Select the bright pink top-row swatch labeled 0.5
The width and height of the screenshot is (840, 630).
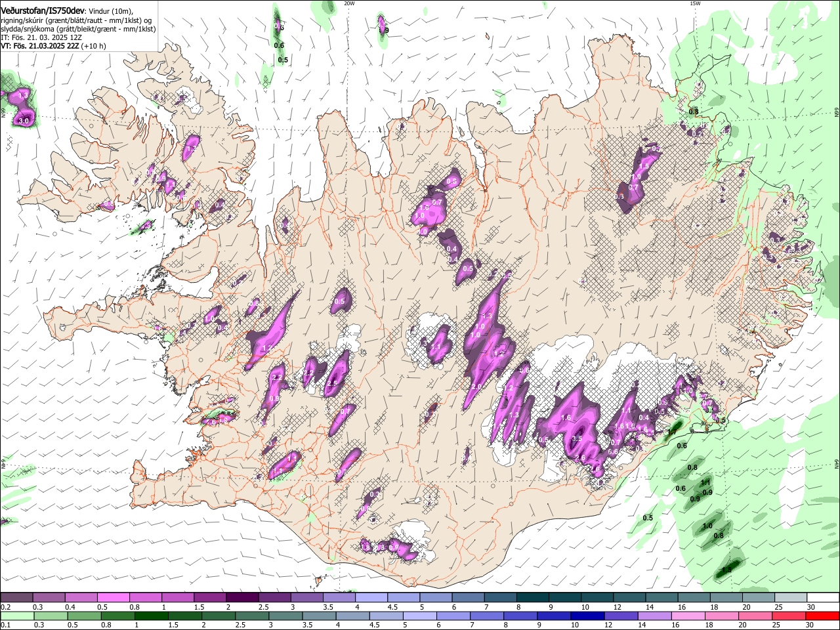point(113,597)
